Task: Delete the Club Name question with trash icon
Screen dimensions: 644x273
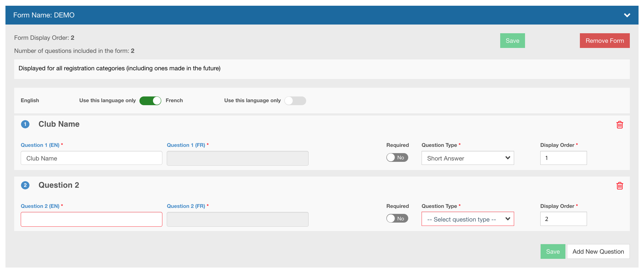Action: [x=619, y=125]
